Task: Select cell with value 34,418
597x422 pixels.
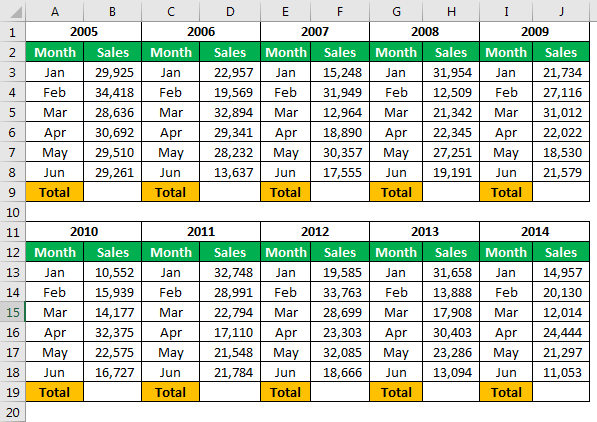Action: pos(112,92)
